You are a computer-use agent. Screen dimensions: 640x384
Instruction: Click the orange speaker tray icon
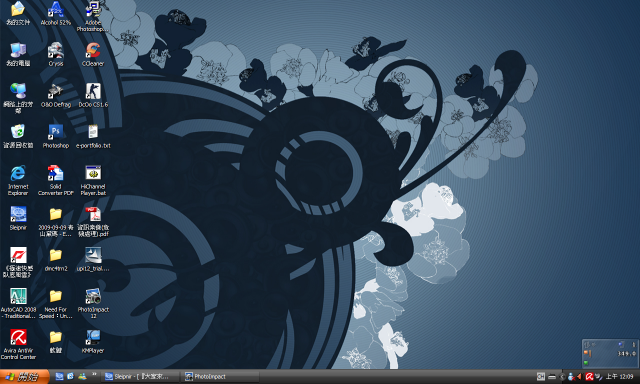579,377
